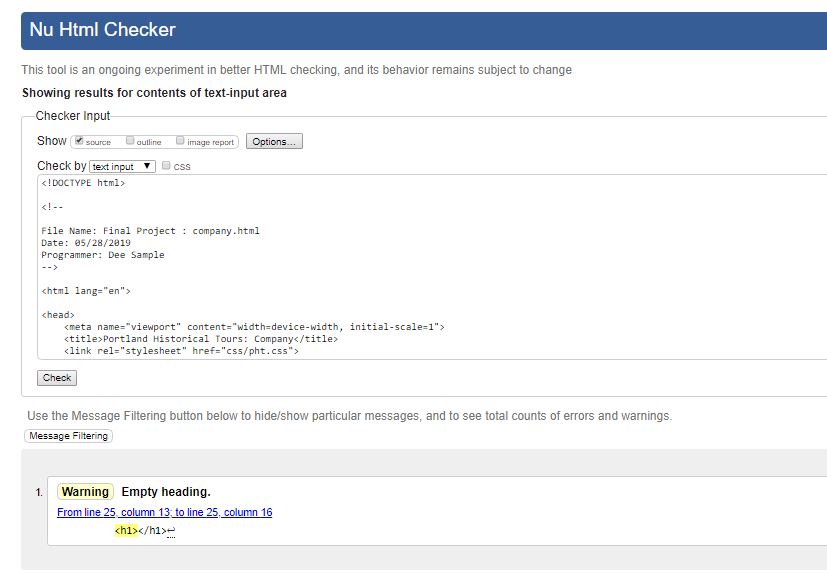
Task: Click the highlighted h1 tag in the extract
Action: click(x=126, y=530)
